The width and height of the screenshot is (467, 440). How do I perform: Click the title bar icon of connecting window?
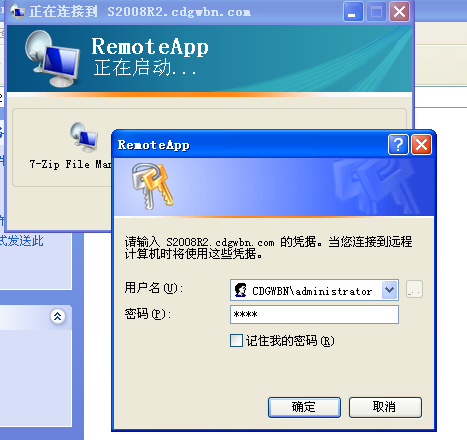(x=17, y=12)
